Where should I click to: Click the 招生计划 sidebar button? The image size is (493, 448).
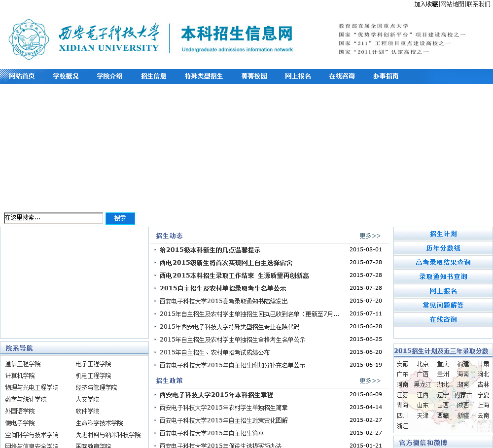443,234
